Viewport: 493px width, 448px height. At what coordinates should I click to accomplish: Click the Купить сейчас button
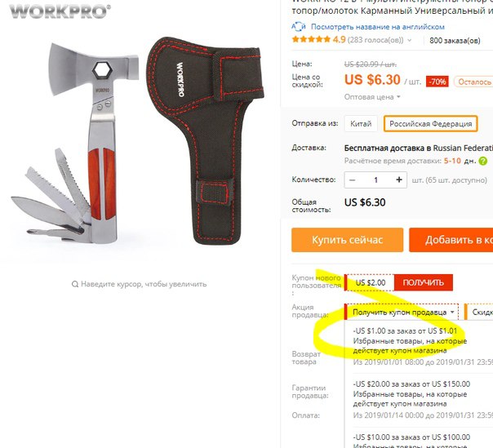pyautogui.click(x=348, y=240)
